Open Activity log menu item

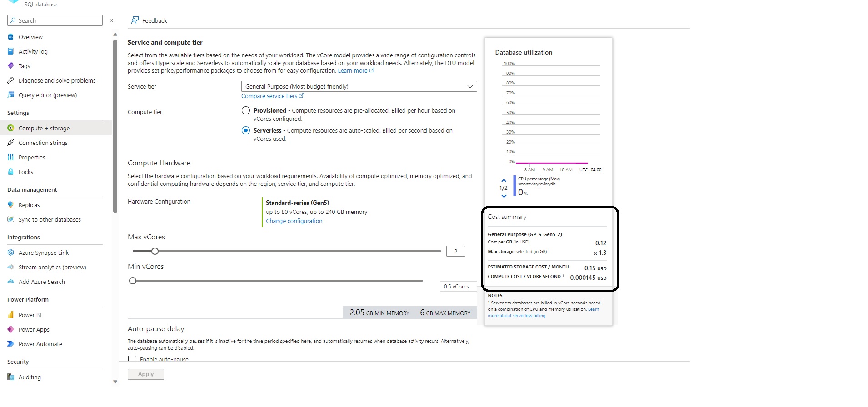(33, 51)
